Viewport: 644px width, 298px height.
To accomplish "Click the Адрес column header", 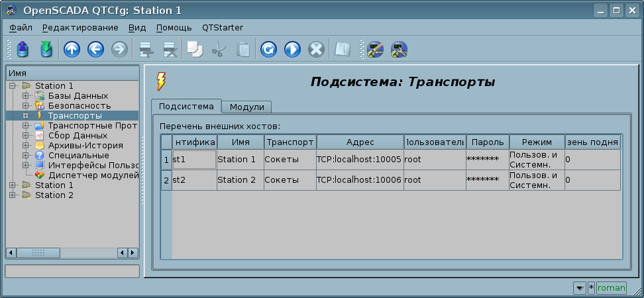I will point(360,142).
